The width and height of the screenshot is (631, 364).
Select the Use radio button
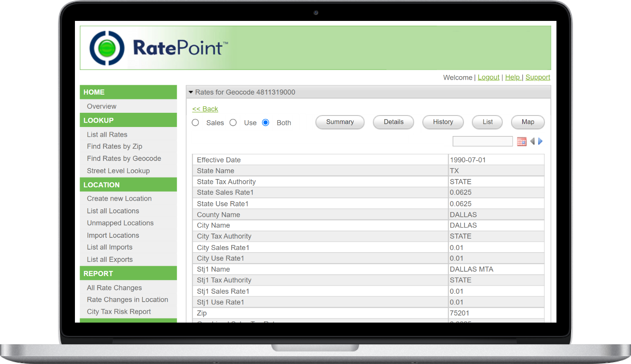233,123
